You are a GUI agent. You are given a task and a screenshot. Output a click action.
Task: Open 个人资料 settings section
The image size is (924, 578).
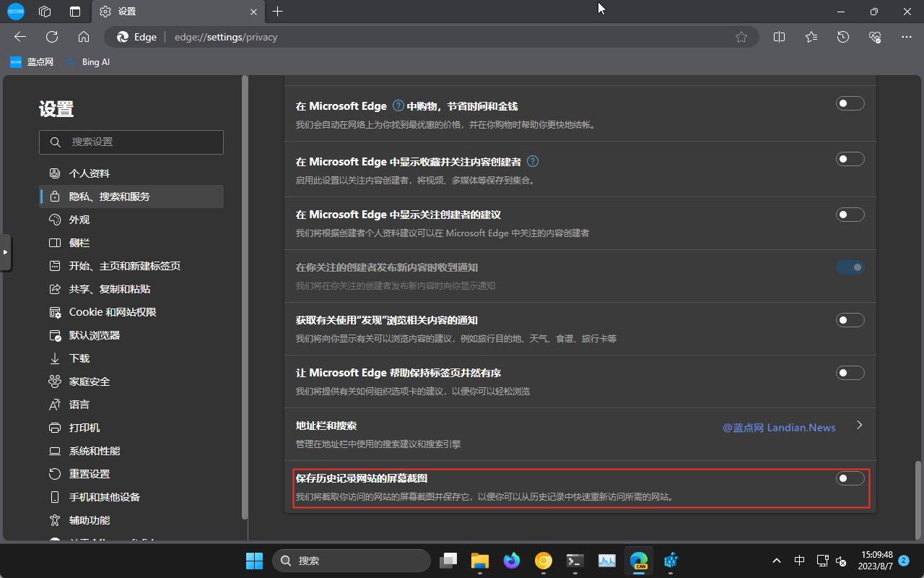point(131,173)
